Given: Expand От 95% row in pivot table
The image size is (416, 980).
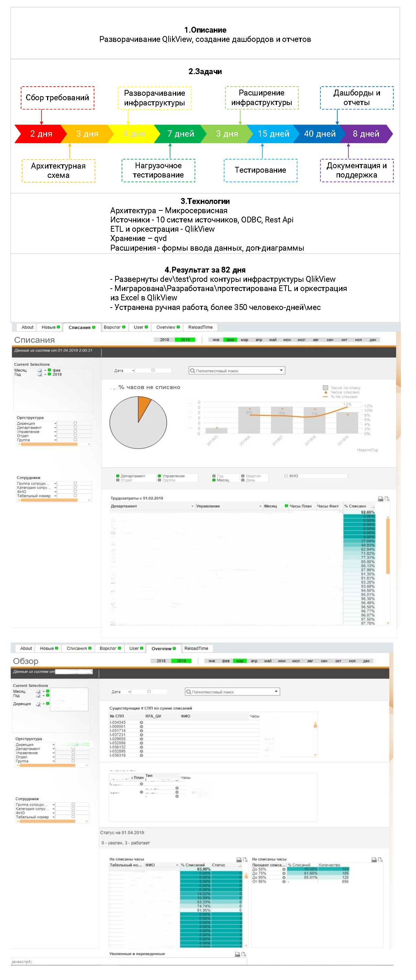Looking at the screenshot, I should tap(283, 881).
